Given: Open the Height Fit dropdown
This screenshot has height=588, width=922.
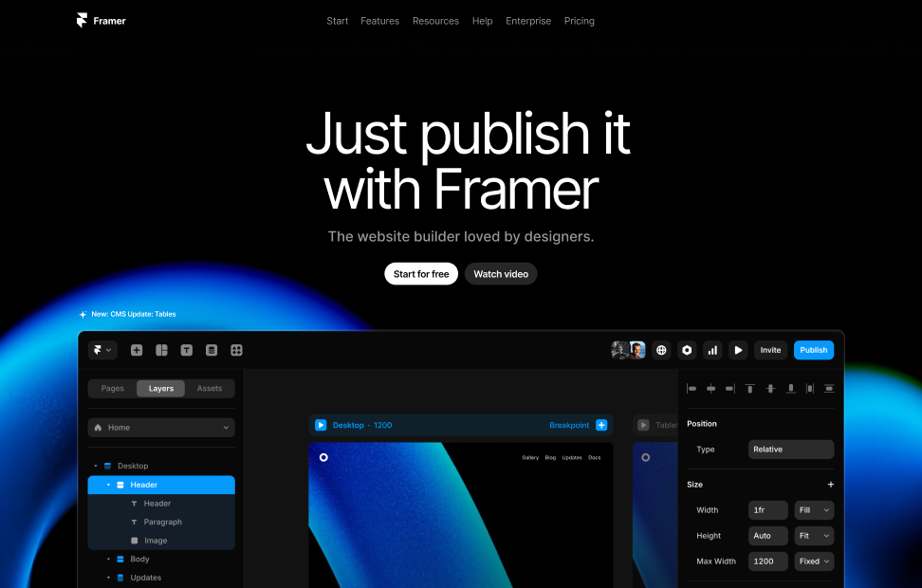Looking at the screenshot, I should point(815,536).
